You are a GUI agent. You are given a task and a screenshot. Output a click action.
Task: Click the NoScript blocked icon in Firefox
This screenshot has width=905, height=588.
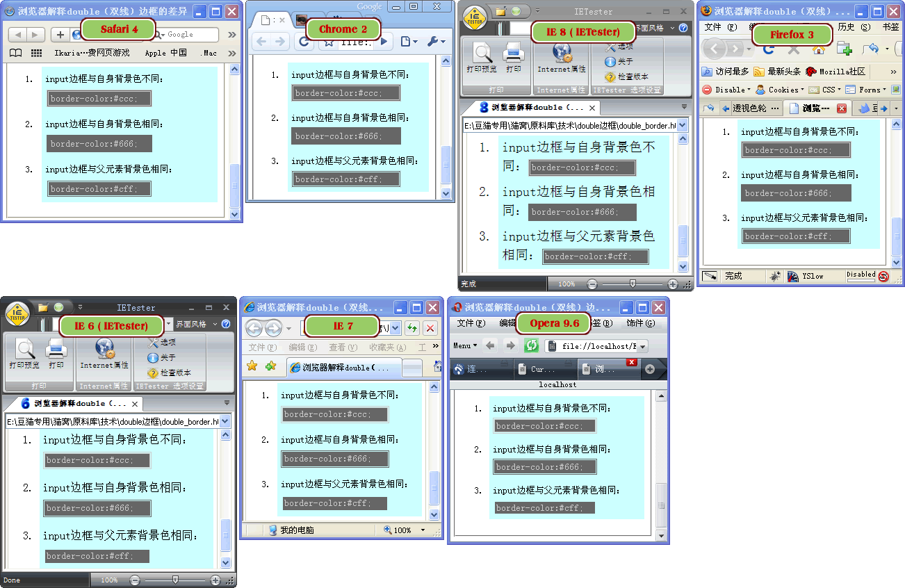[x=883, y=276]
